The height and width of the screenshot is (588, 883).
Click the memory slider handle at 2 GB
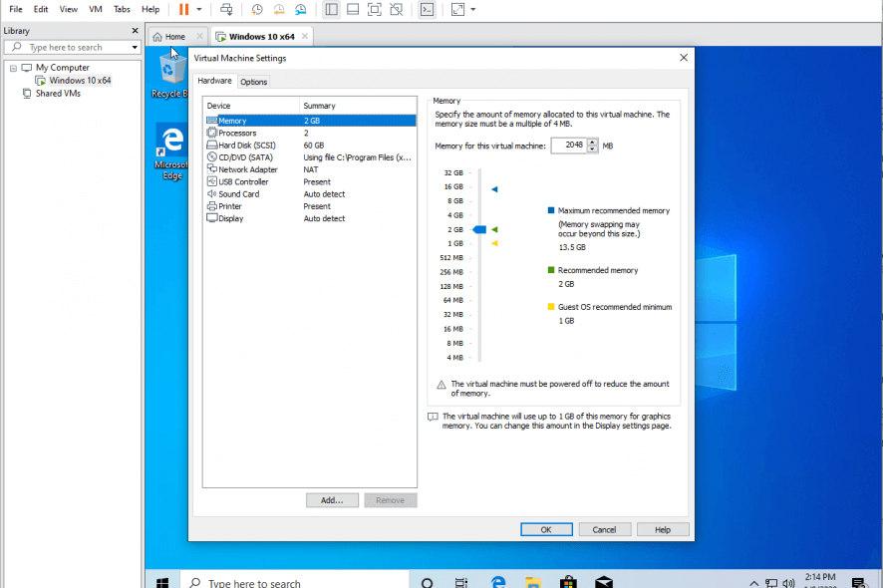(x=479, y=230)
